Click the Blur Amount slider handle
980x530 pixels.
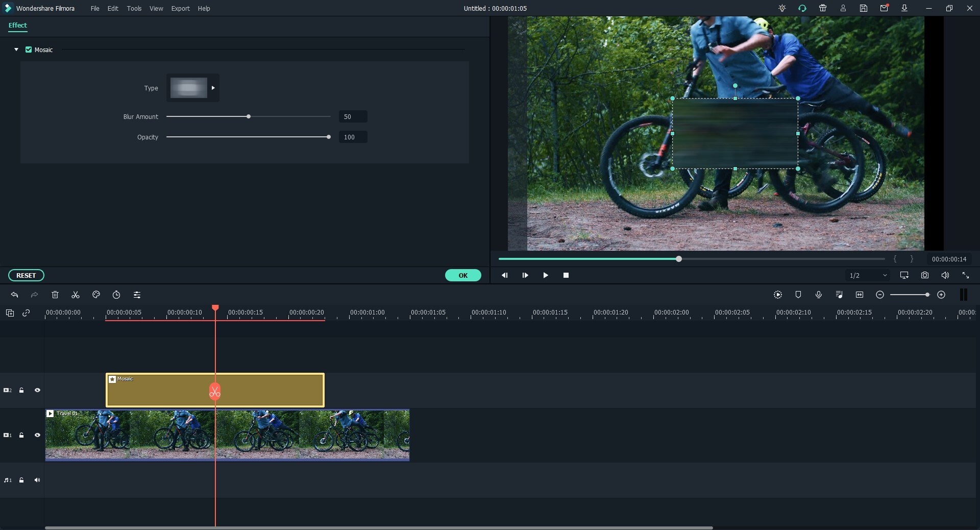coord(248,116)
